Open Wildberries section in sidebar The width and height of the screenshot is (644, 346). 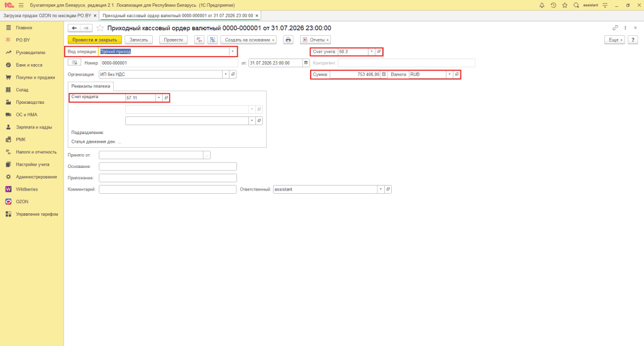[x=27, y=189]
